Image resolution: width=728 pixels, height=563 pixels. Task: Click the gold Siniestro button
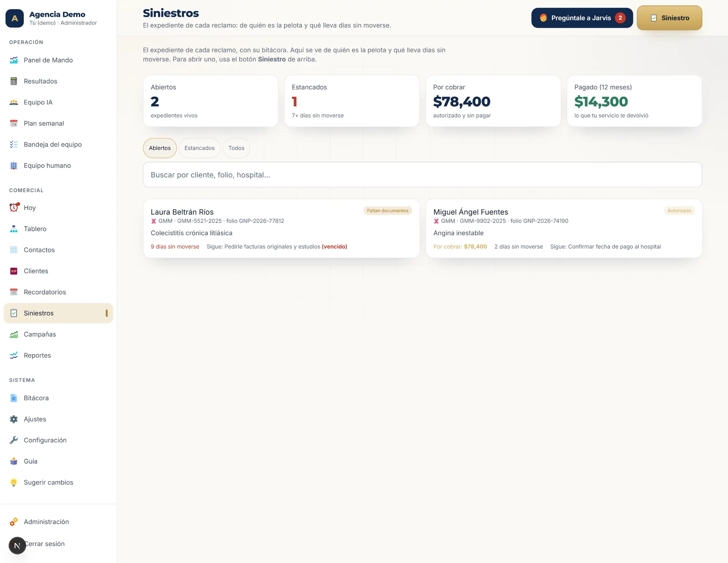pyautogui.click(x=669, y=18)
